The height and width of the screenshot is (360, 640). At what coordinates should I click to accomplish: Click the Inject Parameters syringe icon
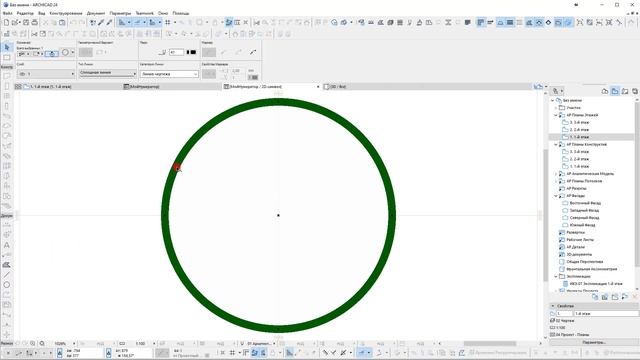click(109, 22)
